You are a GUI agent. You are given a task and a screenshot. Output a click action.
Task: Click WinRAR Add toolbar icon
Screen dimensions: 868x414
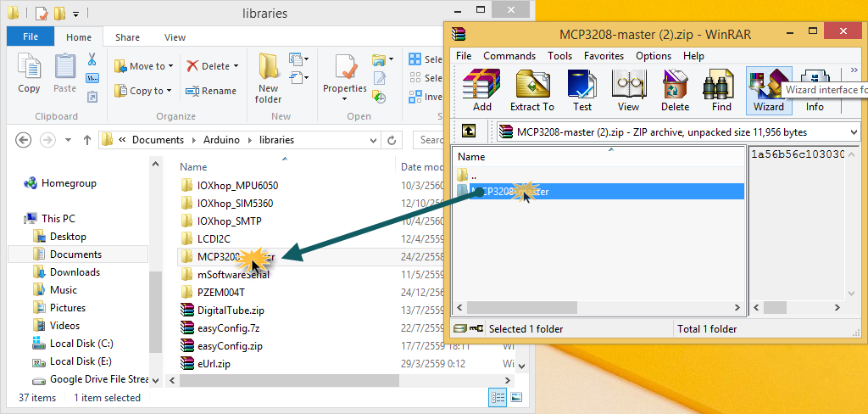(x=481, y=84)
